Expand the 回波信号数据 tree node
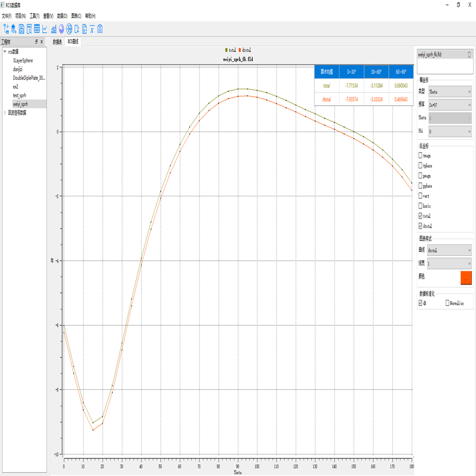 coord(5,112)
